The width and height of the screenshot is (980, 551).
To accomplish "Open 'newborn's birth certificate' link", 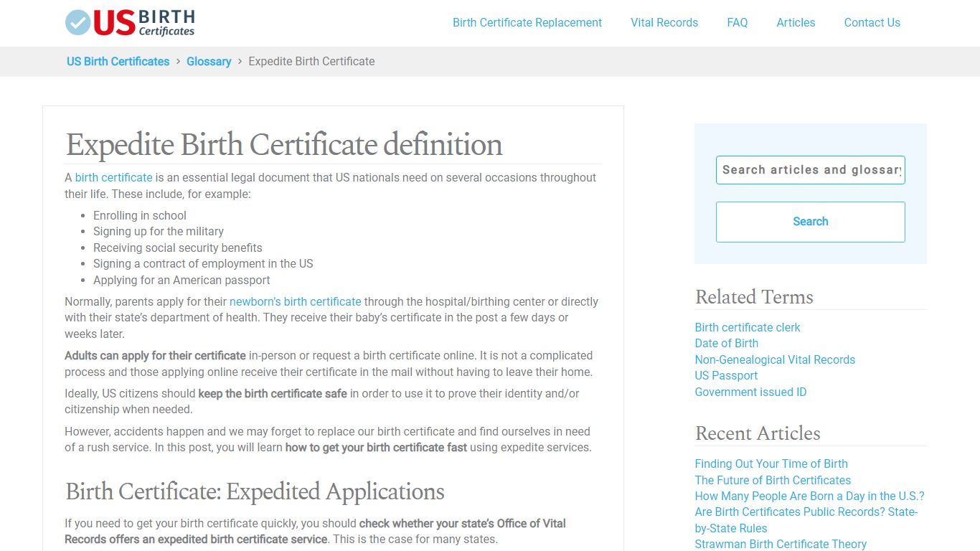I will (296, 302).
